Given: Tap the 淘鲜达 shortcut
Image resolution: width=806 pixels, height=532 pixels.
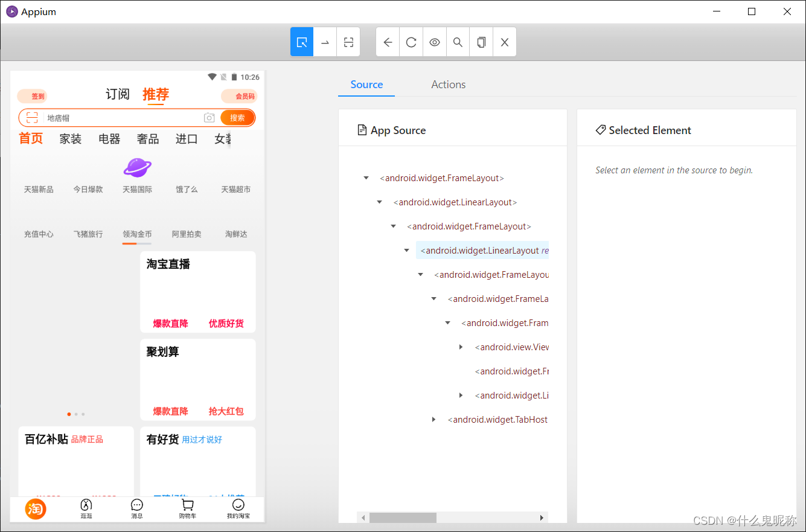Looking at the screenshot, I should point(236,234).
